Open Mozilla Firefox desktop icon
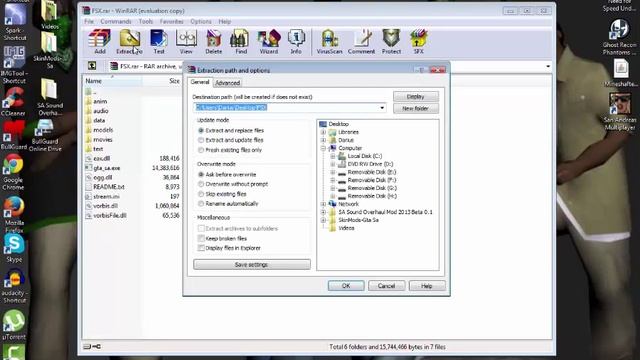This screenshot has height=360, width=640. [x=13, y=214]
